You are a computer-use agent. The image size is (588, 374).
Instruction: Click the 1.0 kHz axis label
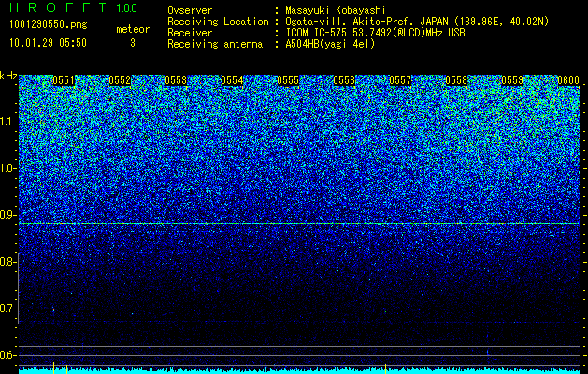pyautogui.click(x=7, y=168)
